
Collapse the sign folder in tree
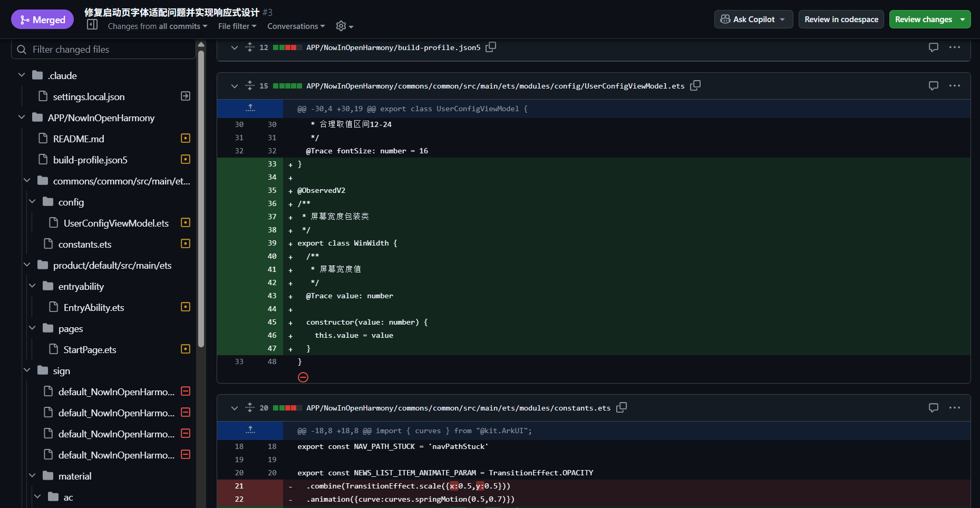click(x=27, y=370)
